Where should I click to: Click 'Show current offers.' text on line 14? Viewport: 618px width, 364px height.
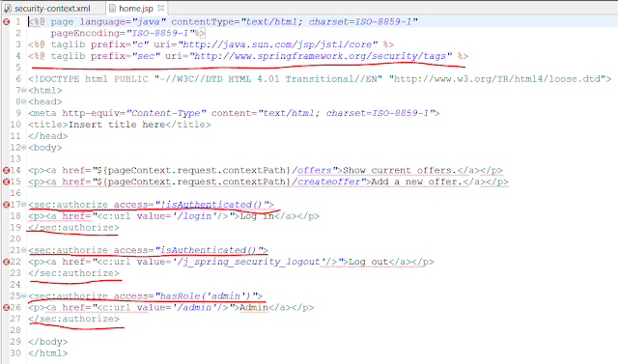400,170
